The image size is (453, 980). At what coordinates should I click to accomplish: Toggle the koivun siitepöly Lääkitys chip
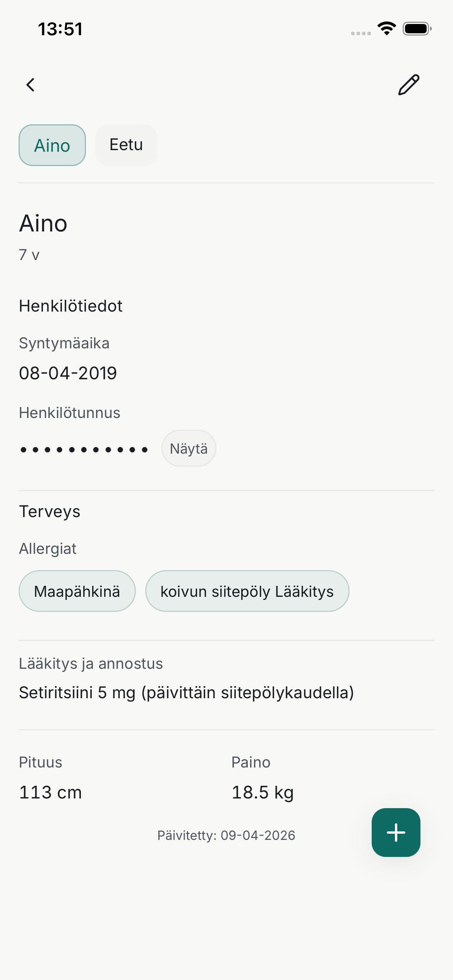tap(247, 591)
